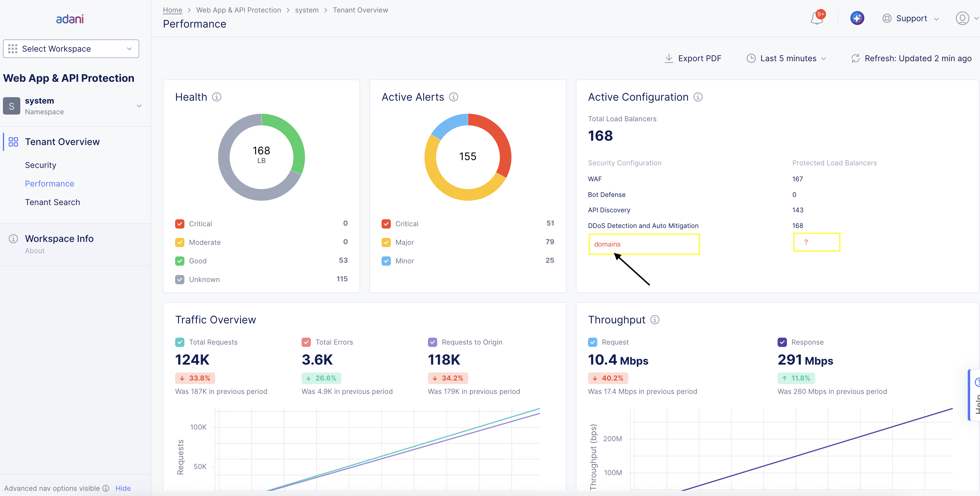Hide advanced nav options link

[123, 488]
